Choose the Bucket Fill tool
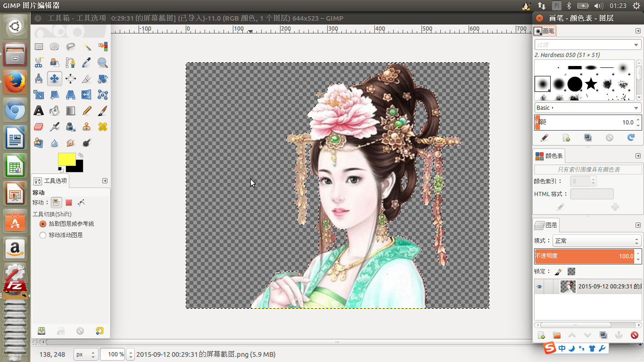Image resolution: width=644 pixels, height=362 pixels. (55, 111)
